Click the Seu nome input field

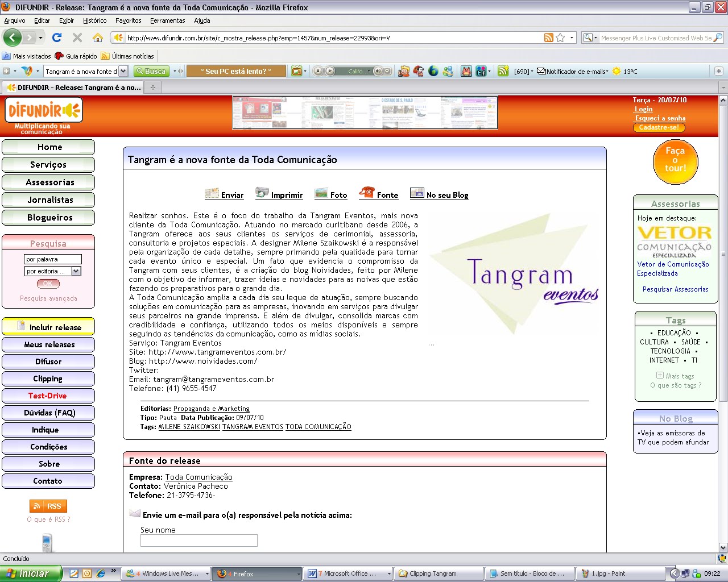[x=199, y=541]
